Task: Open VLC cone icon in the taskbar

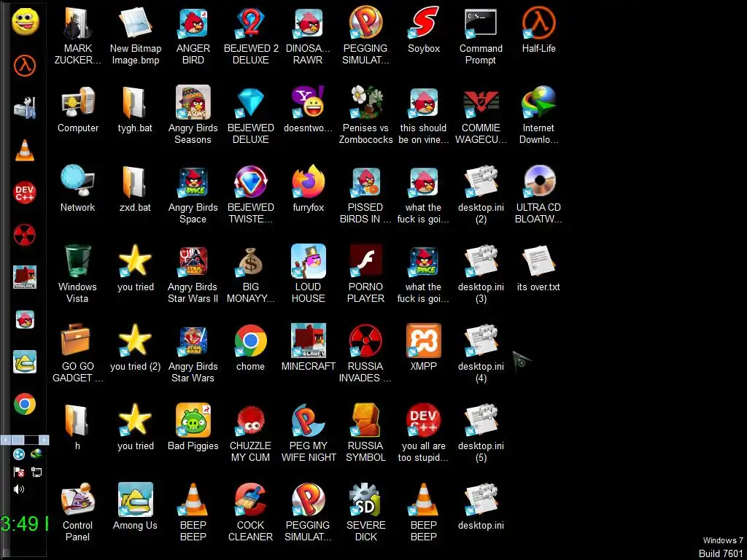Action: tap(25, 150)
